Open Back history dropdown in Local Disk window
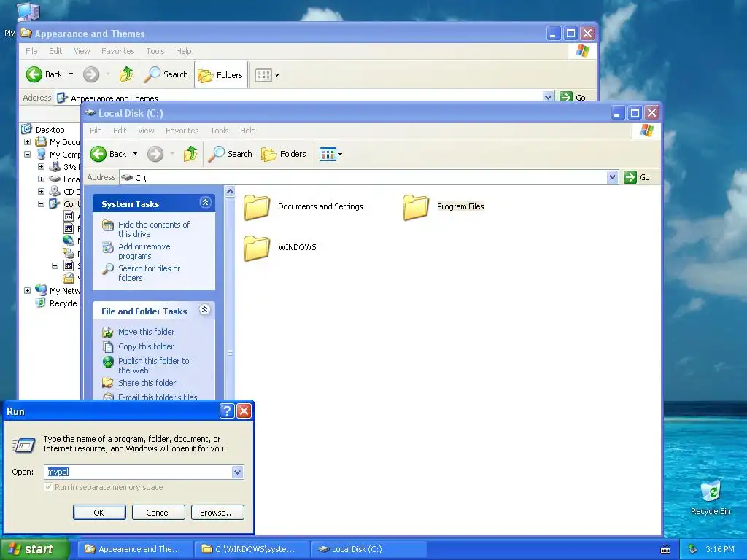The height and width of the screenshot is (560, 747). tap(135, 154)
